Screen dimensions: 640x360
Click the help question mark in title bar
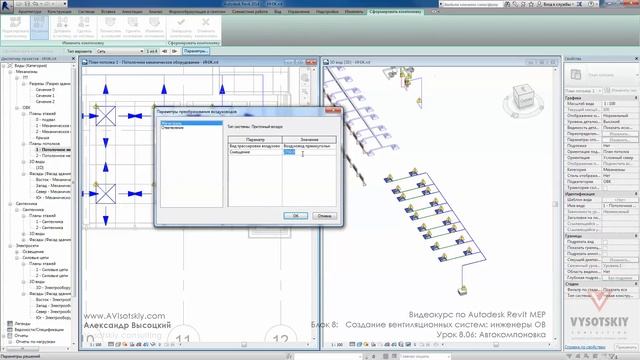tap(591, 4)
